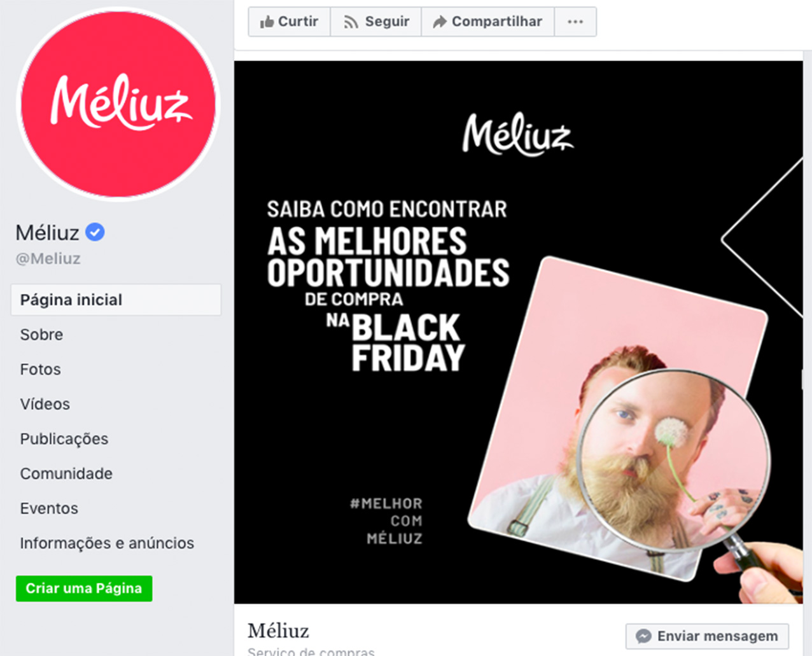Image resolution: width=812 pixels, height=656 pixels.
Task: Open the Sobre section
Action: click(41, 335)
